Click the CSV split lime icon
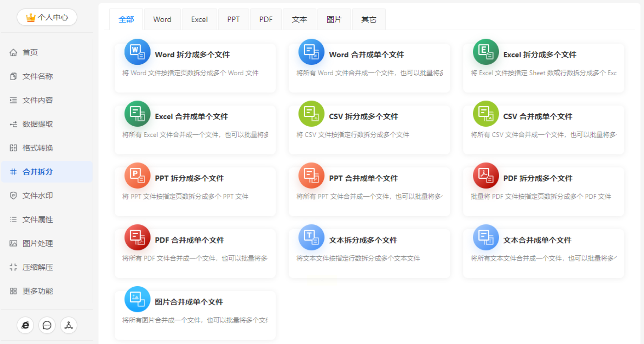The width and height of the screenshot is (644, 344). (x=311, y=114)
